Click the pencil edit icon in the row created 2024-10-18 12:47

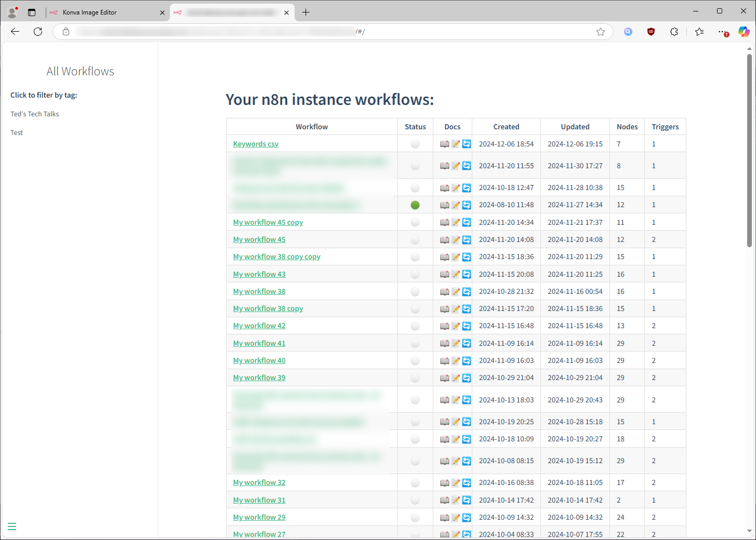tap(456, 187)
